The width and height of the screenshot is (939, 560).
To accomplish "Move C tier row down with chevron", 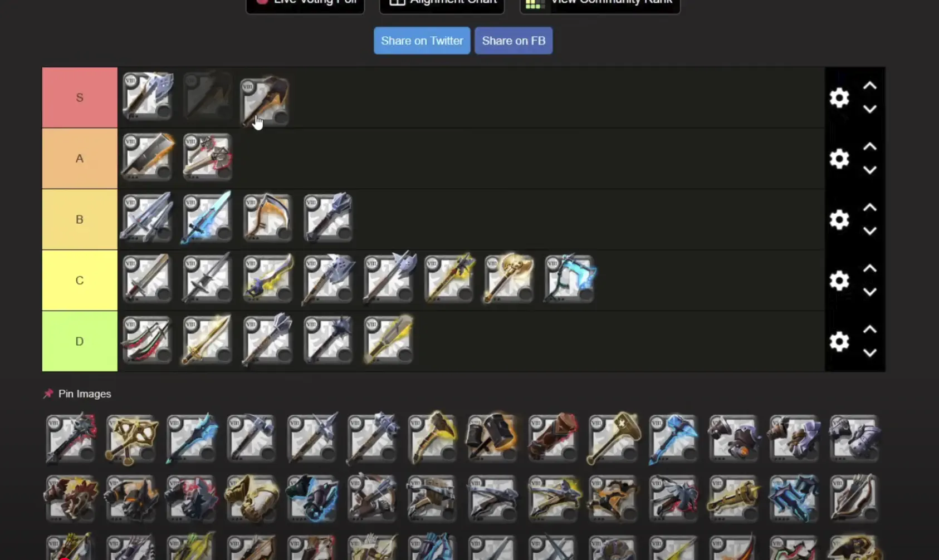I will point(869,292).
